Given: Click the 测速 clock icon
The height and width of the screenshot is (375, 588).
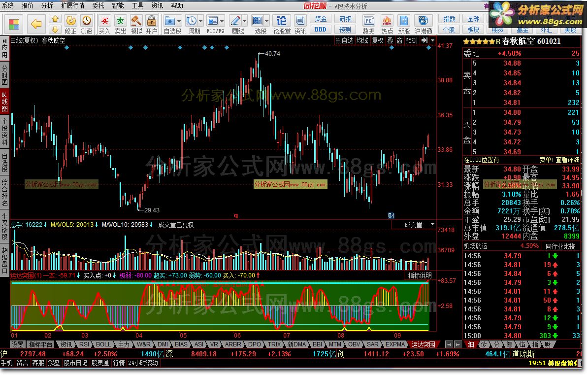Looking at the screenshot, I should click(87, 21).
